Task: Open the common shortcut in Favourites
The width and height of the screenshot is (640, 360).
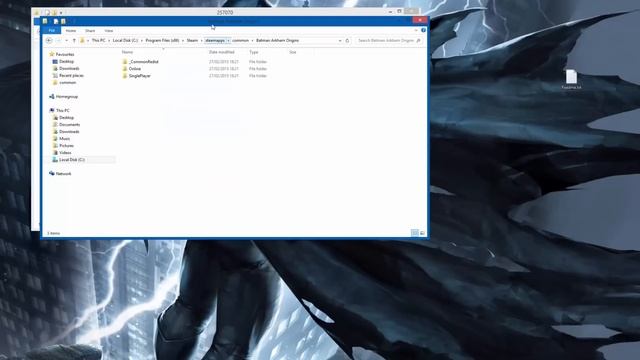Action: 68,82
